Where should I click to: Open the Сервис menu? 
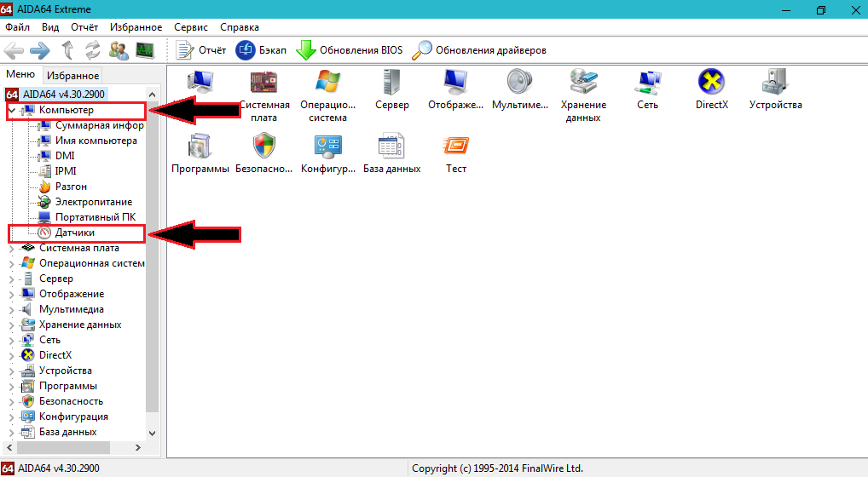click(x=191, y=27)
